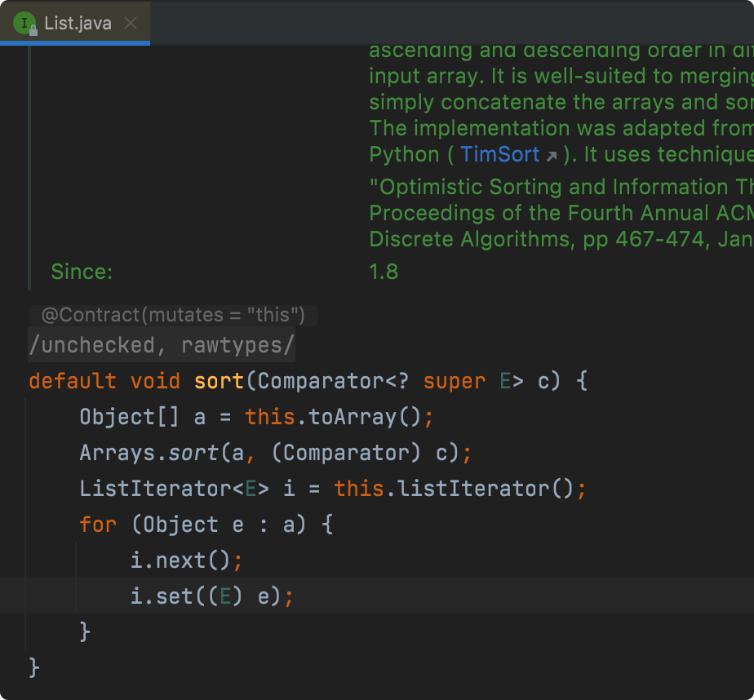This screenshot has height=700, width=754.
Task: Expand the folded /unchecked, rawtypes/ annotation
Action: 162,345
